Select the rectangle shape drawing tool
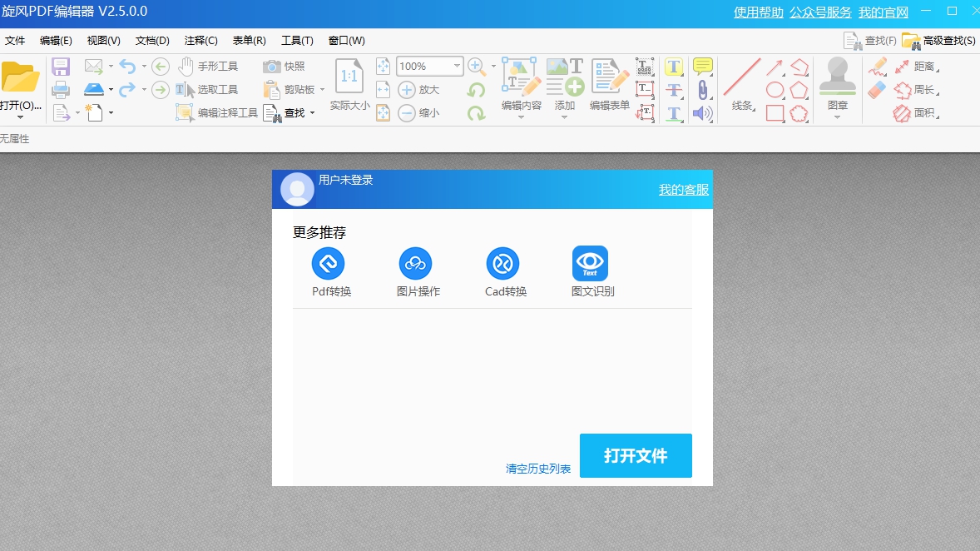Image resolution: width=980 pixels, height=551 pixels. point(775,114)
